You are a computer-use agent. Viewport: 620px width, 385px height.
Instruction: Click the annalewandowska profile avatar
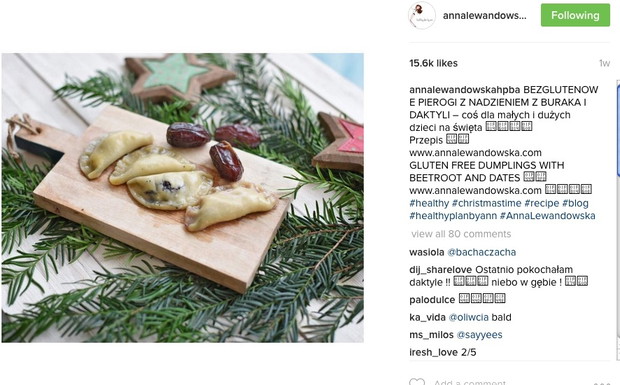422,15
